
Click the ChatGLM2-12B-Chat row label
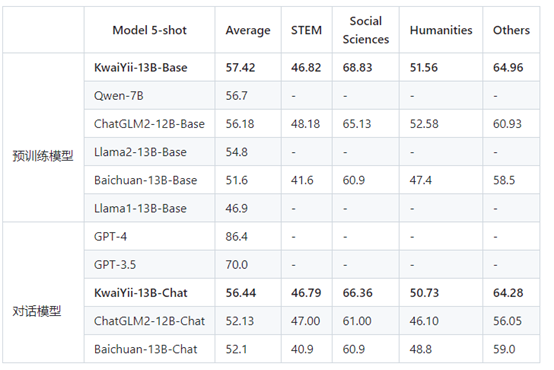[x=149, y=321]
